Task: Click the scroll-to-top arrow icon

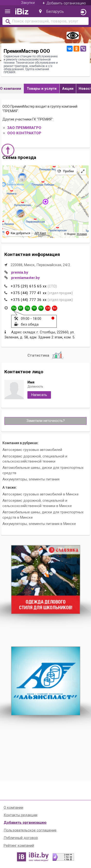Action: tap(8, 150)
